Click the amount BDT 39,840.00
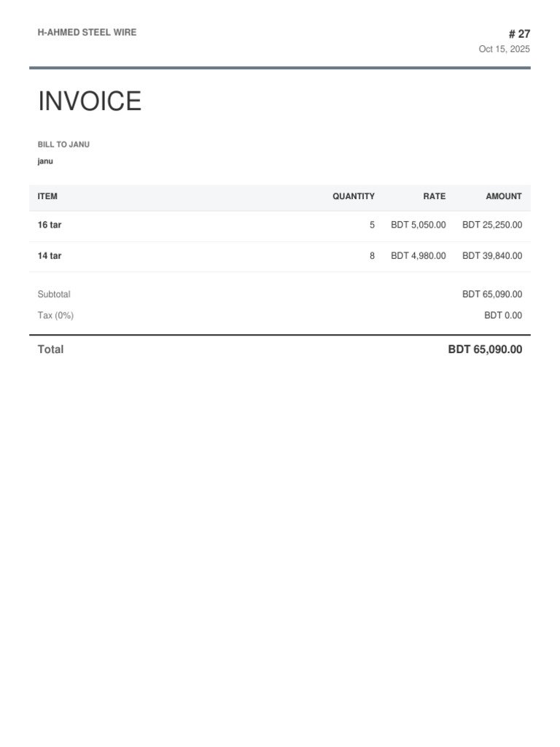560x747 pixels. pyautogui.click(x=492, y=256)
